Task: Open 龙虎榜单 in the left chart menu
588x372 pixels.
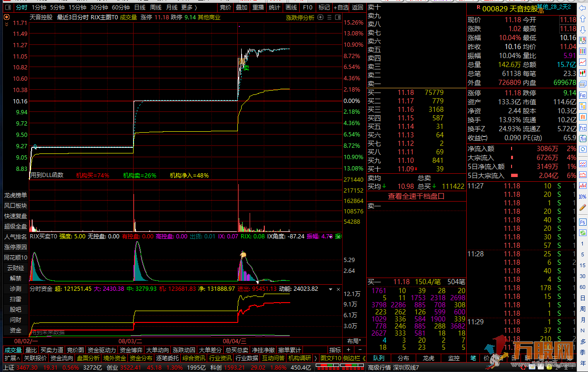Action: [x=16, y=195]
